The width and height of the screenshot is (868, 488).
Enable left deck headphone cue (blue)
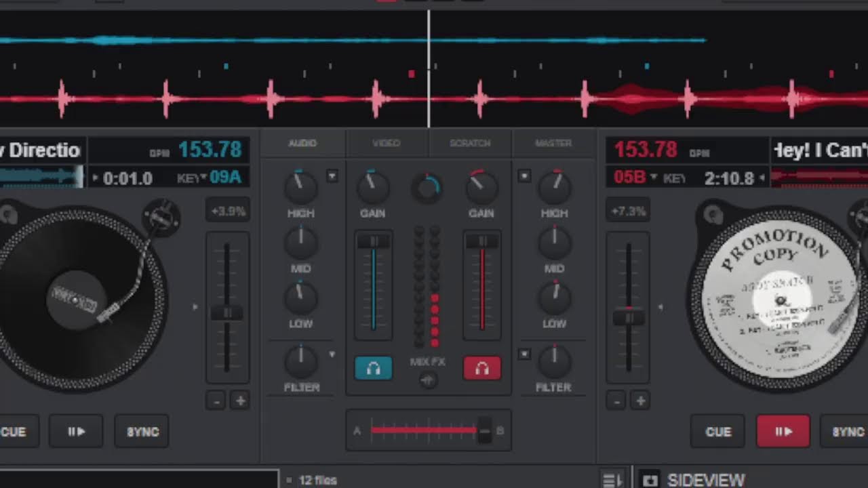pyautogui.click(x=373, y=368)
